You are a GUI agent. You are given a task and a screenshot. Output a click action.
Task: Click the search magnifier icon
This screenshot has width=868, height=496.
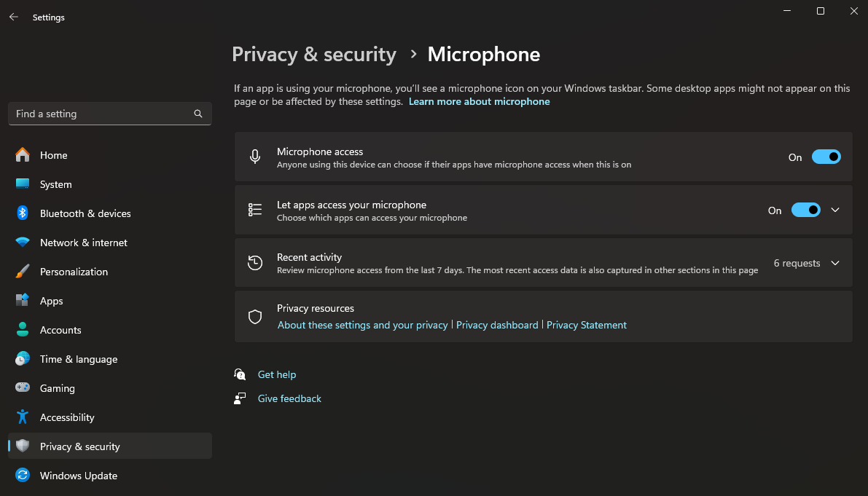[198, 114]
